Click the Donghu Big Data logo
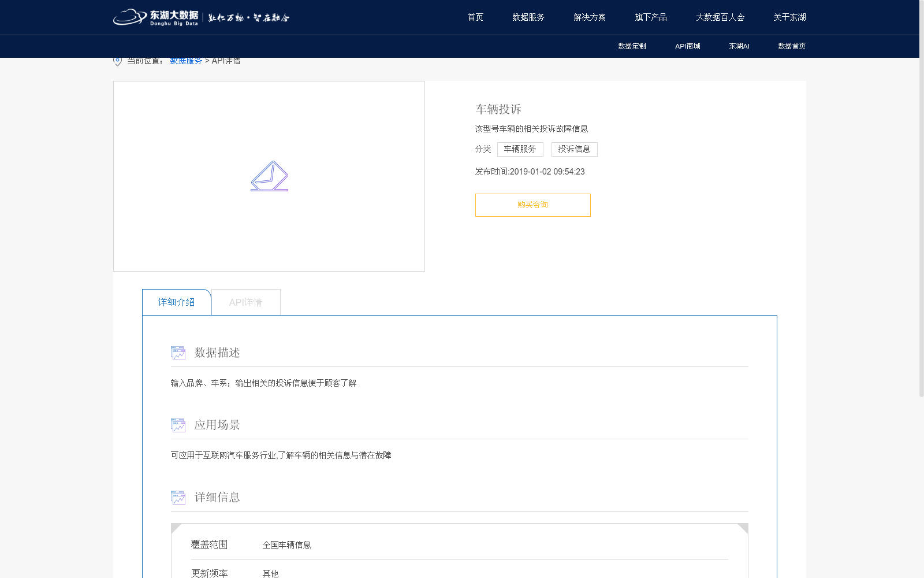 [x=201, y=17]
